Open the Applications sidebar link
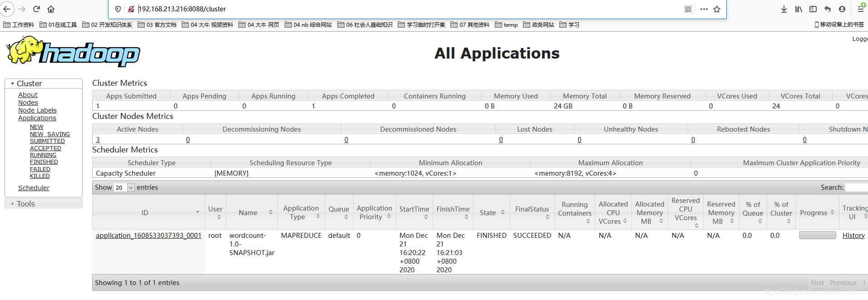Screen dimensions: 868x300 click(x=37, y=118)
